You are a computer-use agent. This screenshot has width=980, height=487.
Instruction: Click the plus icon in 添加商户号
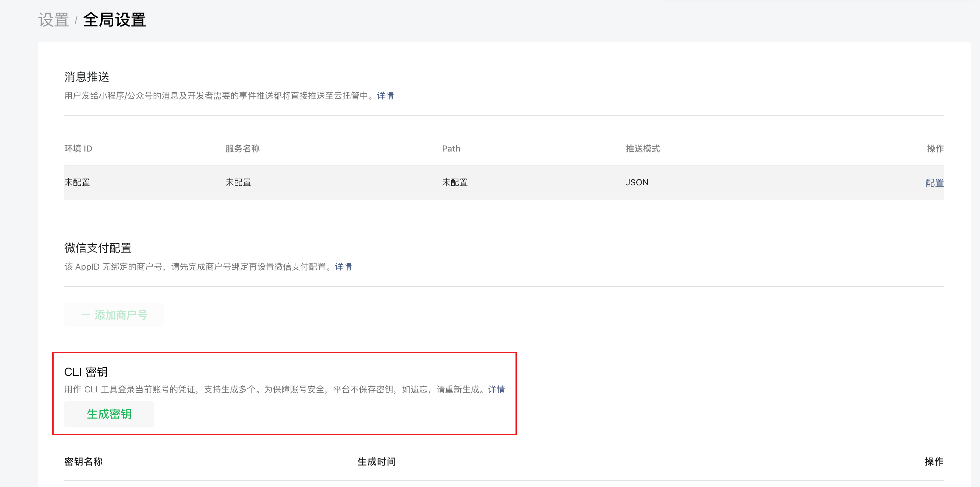(86, 314)
